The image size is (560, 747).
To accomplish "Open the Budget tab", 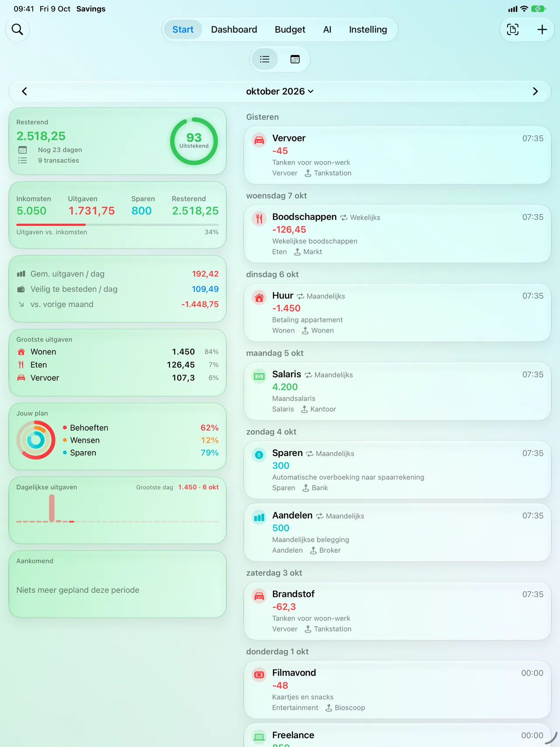I will tap(290, 29).
